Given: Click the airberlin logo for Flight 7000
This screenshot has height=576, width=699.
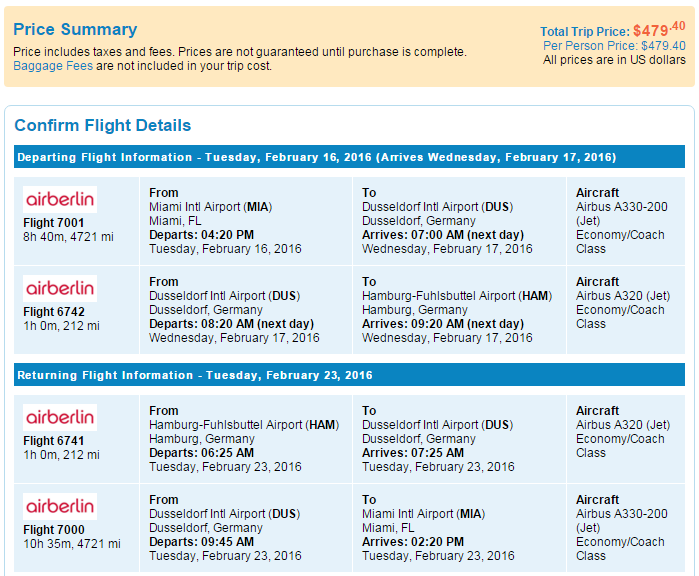Looking at the screenshot, I should pyautogui.click(x=60, y=506).
